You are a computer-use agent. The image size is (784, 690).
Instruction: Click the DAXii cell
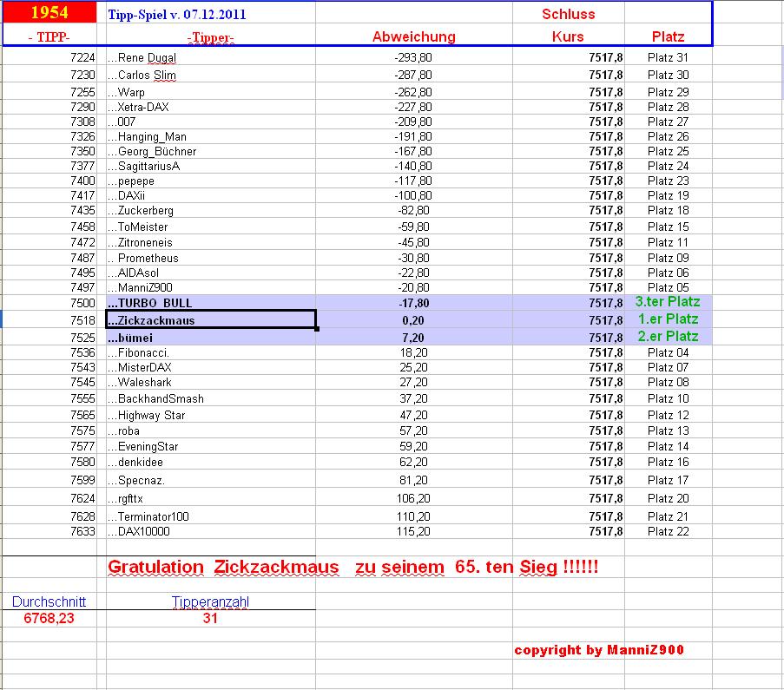pos(210,195)
